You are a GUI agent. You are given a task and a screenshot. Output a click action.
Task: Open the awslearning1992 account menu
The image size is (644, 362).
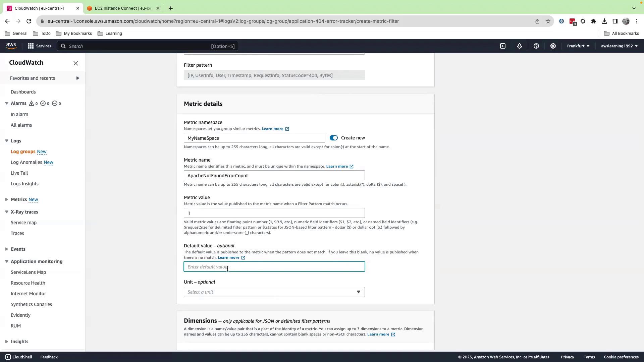[x=620, y=46]
